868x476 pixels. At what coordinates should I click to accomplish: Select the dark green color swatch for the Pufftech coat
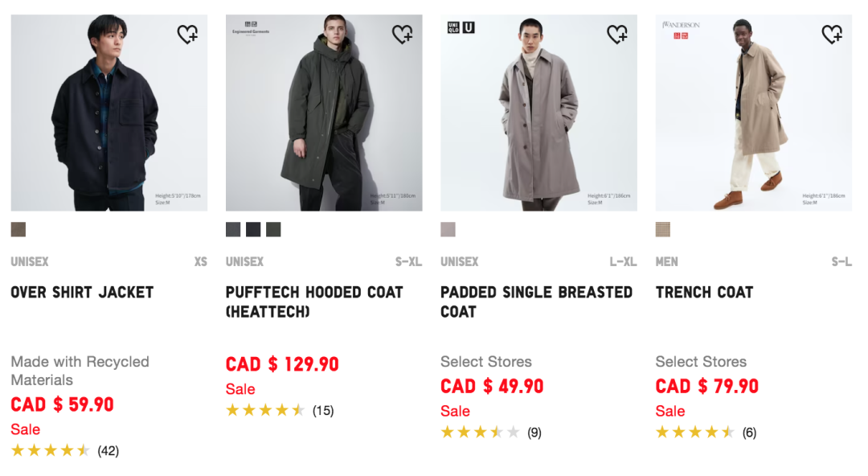(x=273, y=229)
